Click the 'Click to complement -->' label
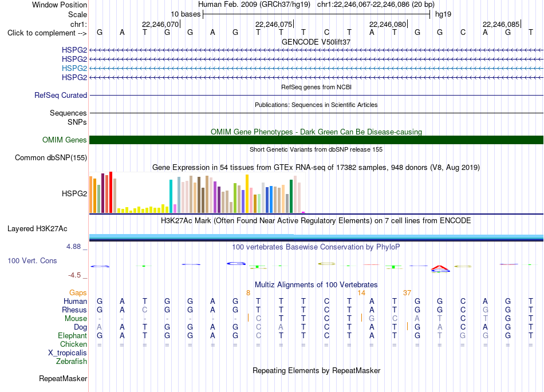The image size is (544, 392). point(47,33)
